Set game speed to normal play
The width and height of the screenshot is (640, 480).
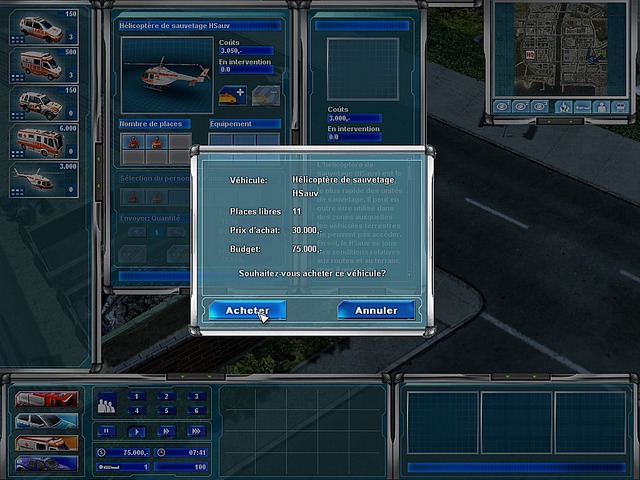click(x=136, y=431)
